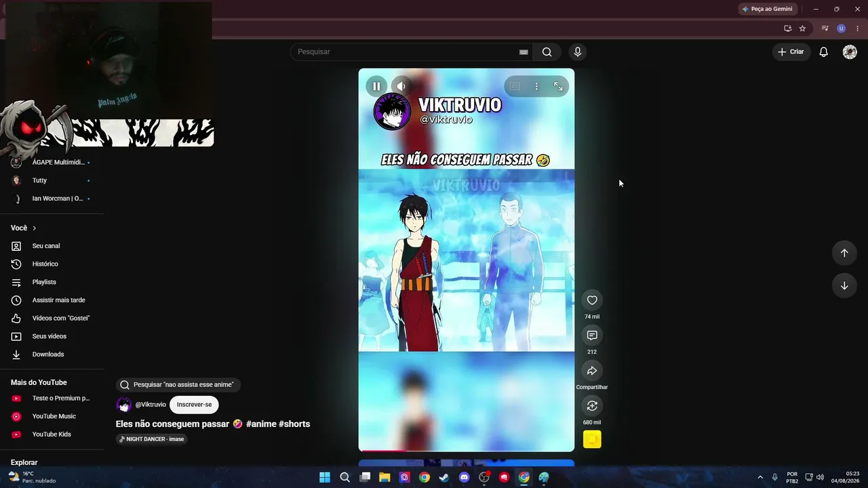Click the magnifier search button
The height and width of the screenshot is (488, 868).
tap(547, 52)
